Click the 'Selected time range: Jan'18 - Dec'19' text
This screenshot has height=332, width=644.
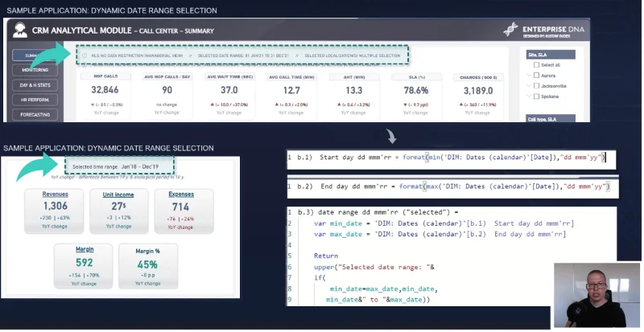[115, 166]
